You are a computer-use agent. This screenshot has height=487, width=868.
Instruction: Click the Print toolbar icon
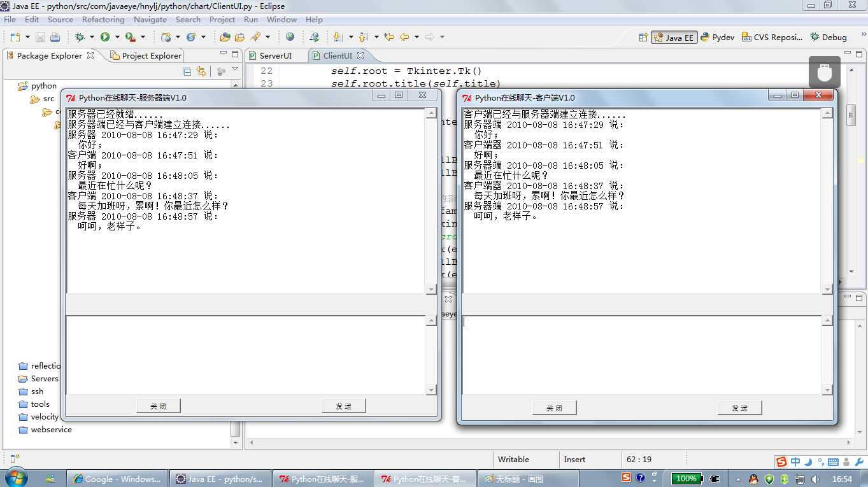tap(55, 38)
